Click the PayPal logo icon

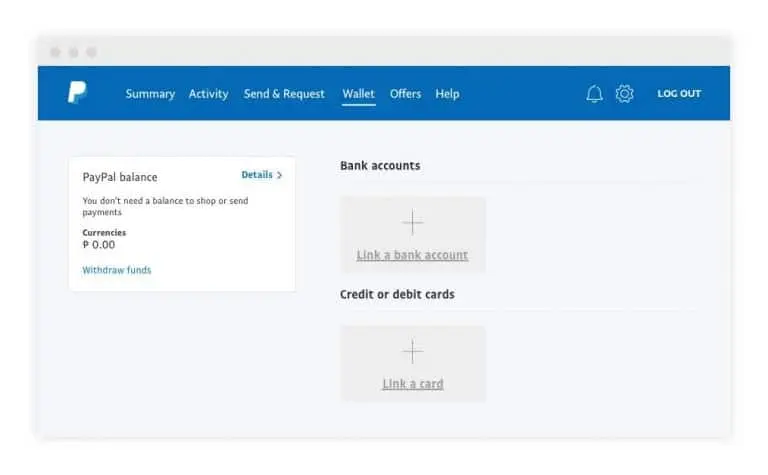pyautogui.click(x=77, y=93)
